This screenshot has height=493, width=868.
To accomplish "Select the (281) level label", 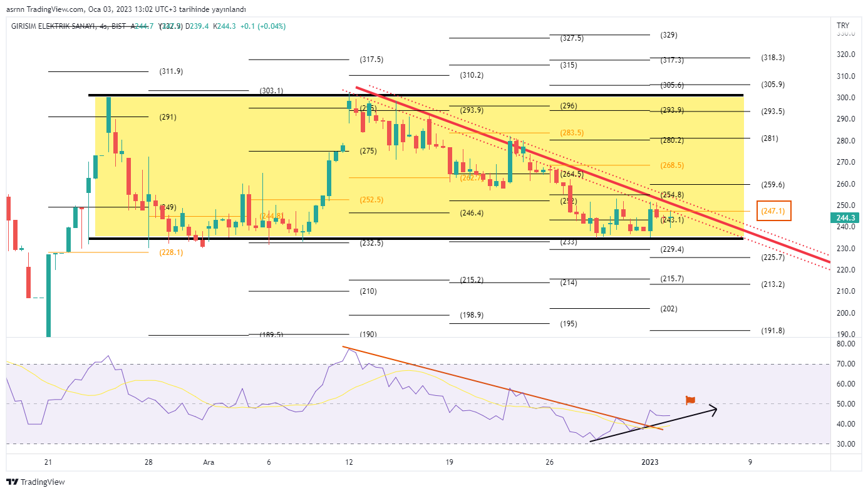I will pos(770,138).
